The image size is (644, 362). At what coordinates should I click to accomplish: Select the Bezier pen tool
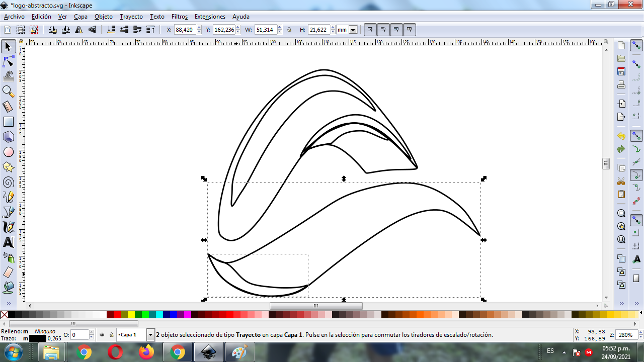pyautogui.click(x=8, y=212)
